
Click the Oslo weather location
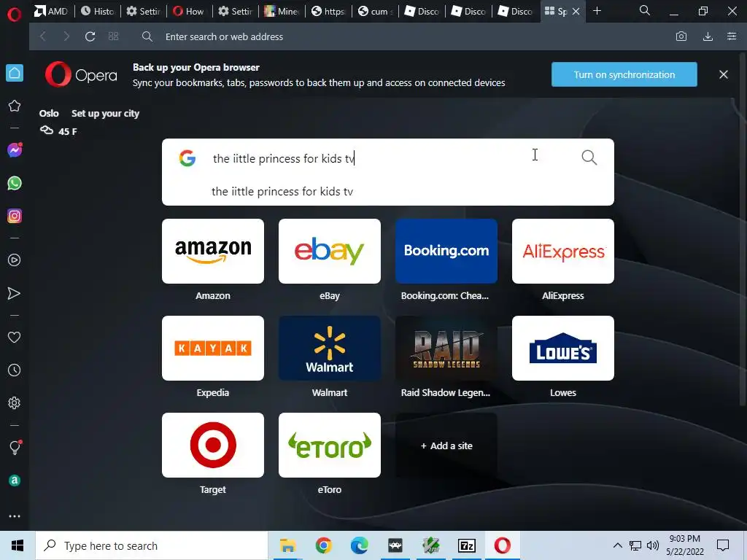[x=49, y=113]
